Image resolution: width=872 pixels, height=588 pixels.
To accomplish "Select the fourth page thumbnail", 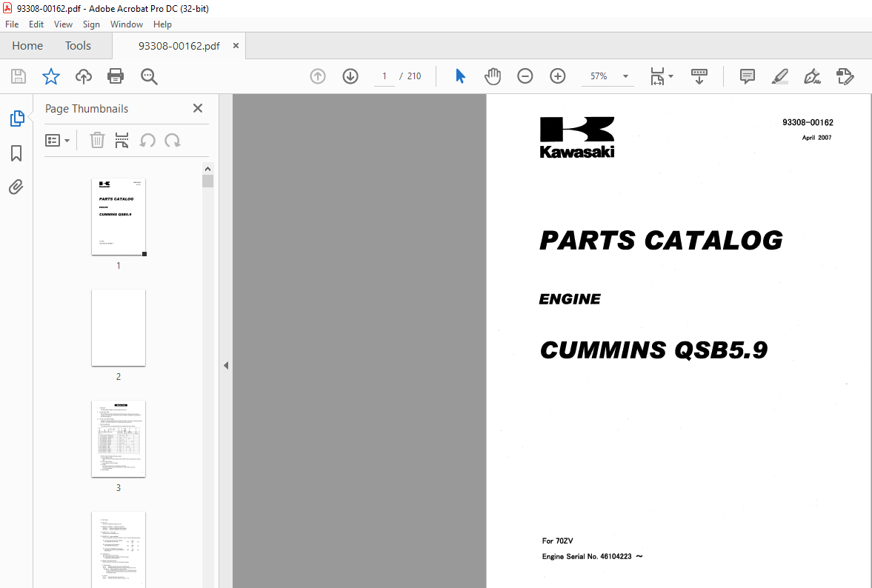I will [x=119, y=549].
